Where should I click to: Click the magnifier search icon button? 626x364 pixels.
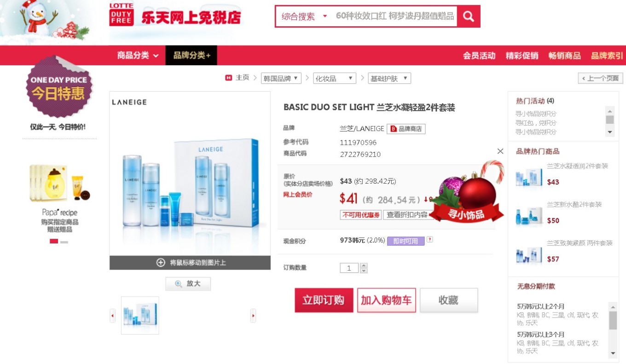469,17
